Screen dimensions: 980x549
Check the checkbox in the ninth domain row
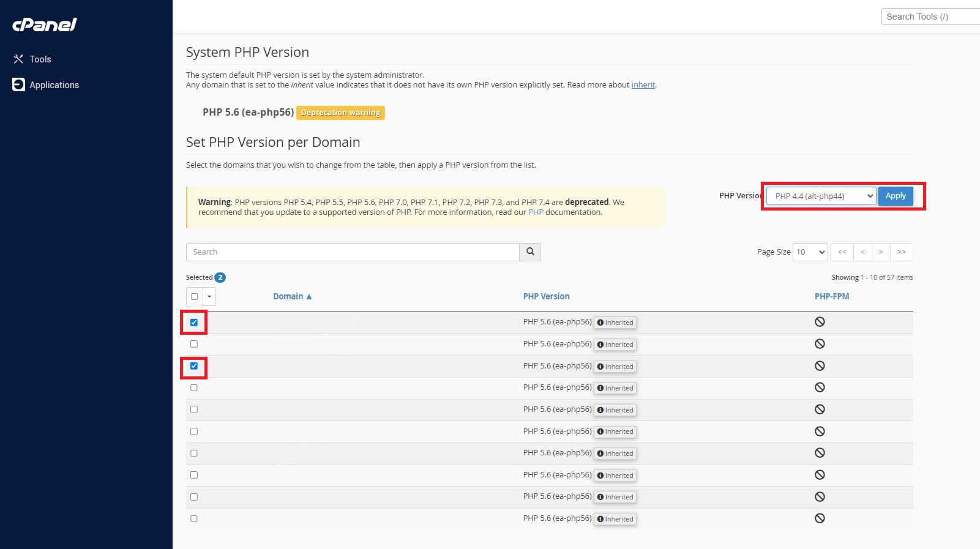[x=194, y=497]
